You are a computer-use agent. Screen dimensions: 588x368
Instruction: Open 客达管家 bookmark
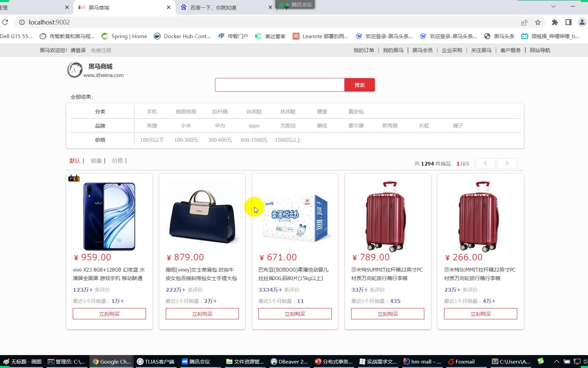tap(271, 36)
